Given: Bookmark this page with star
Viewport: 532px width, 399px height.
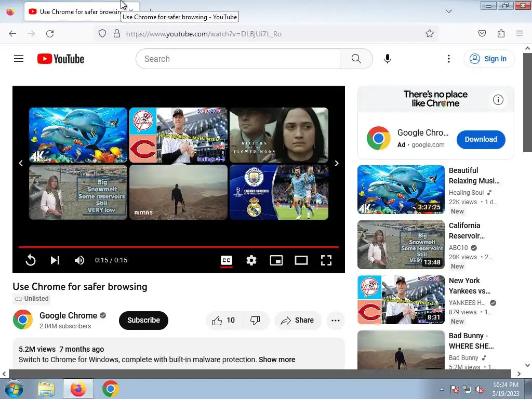Looking at the screenshot, I should (430, 34).
